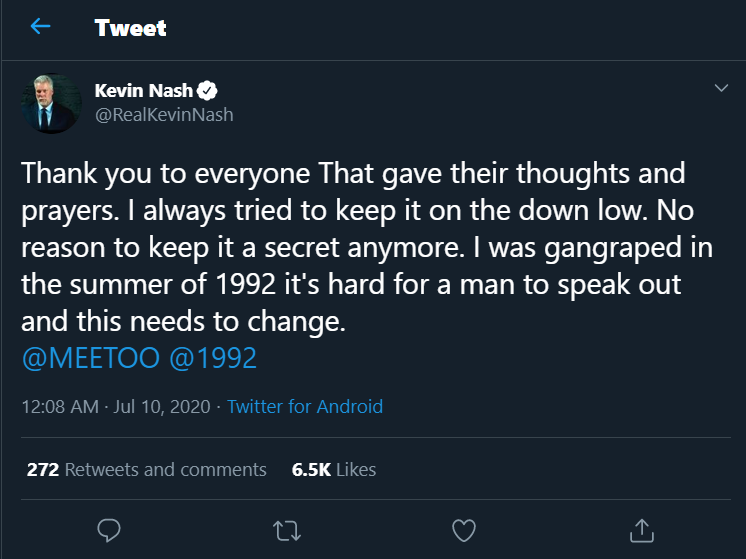The height and width of the screenshot is (559, 746).
Task: View the 6.5K Likes list
Action: pos(334,470)
